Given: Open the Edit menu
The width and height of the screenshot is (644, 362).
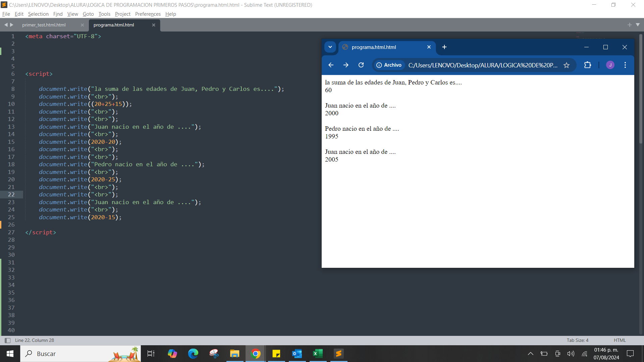Looking at the screenshot, I should (x=19, y=14).
